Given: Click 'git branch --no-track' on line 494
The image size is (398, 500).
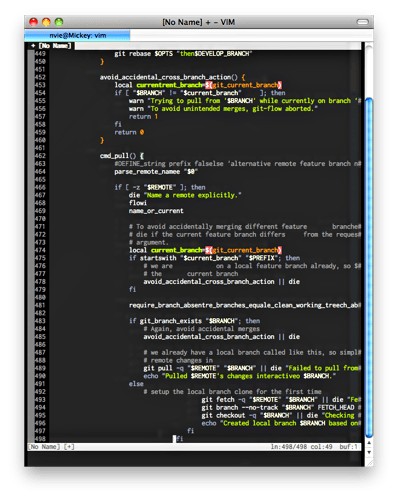Looking at the screenshot, I should tap(240, 408).
